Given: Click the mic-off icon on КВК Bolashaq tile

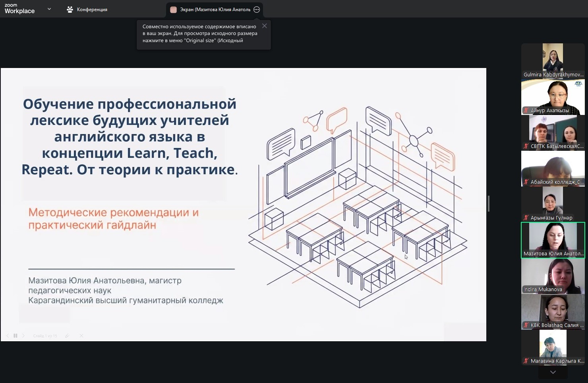Looking at the screenshot, I should pyautogui.click(x=526, y=325).
